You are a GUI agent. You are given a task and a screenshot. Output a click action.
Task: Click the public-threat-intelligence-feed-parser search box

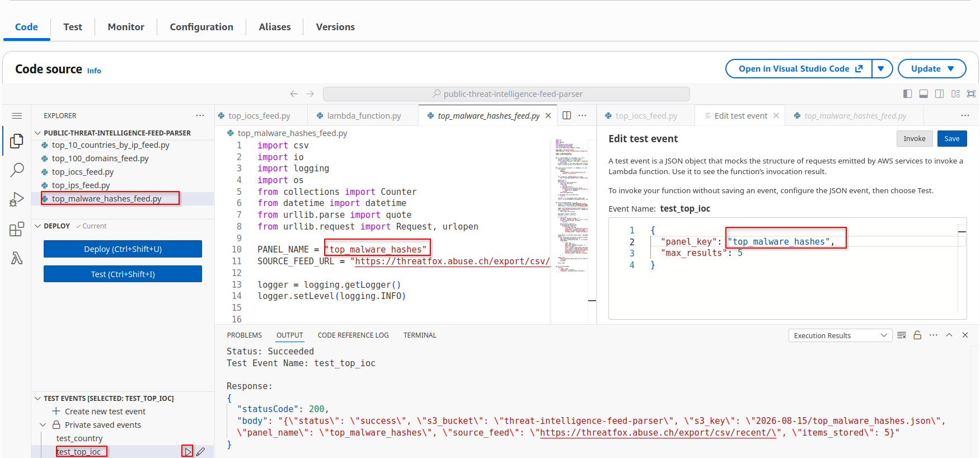507,94
